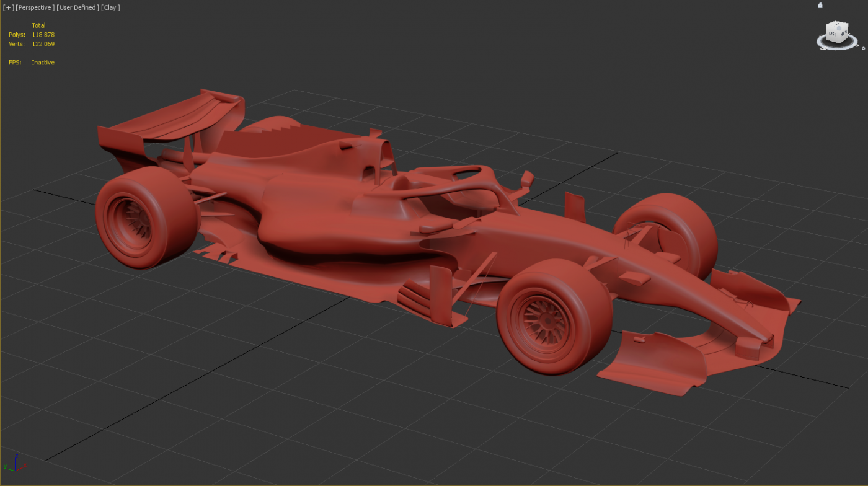Click the ViewCube's right-hand side face
Screen dimensions: 868x486
(x=844, y=33)
